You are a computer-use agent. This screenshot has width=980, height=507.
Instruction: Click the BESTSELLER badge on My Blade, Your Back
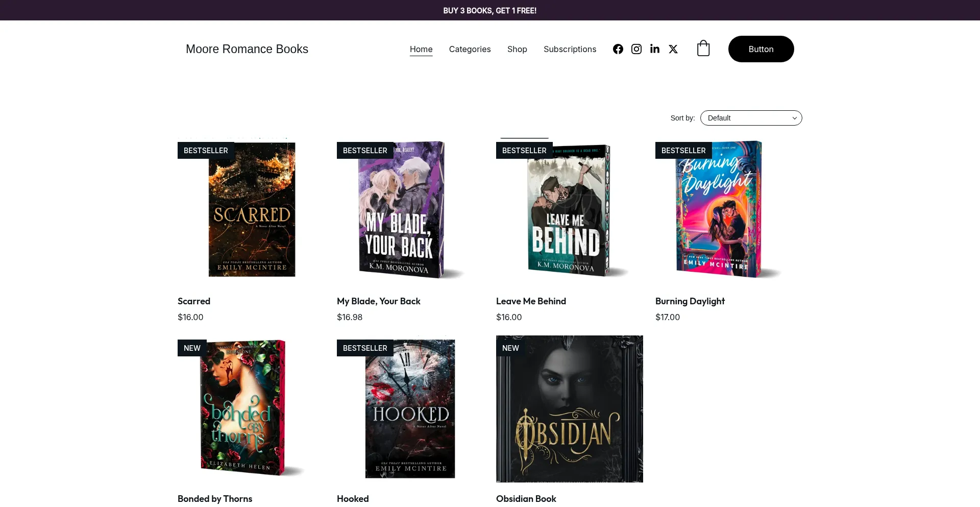click(x=365, y=150)
